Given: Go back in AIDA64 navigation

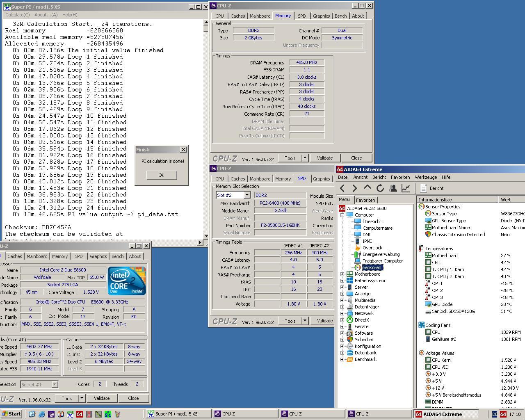Looking at the screenshot, I should click(342, 188).
